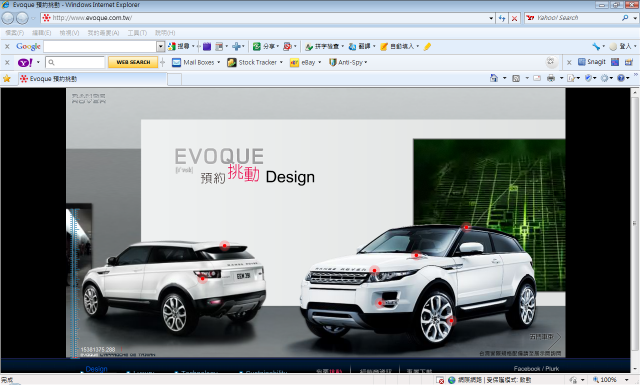Open Snagit from the toolbar
This screenshot has width=640, height=385.
point(592,62)
